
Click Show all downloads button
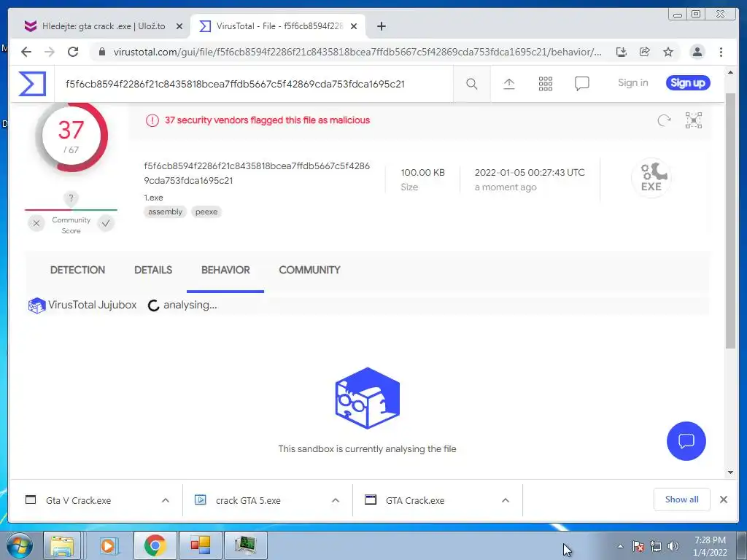pos(682,499)
